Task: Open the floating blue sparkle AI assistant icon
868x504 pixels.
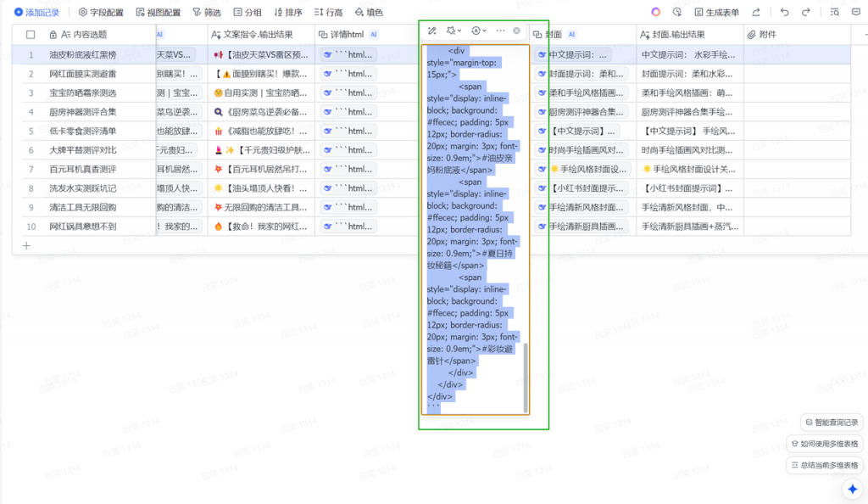Action: coord(853,489)
